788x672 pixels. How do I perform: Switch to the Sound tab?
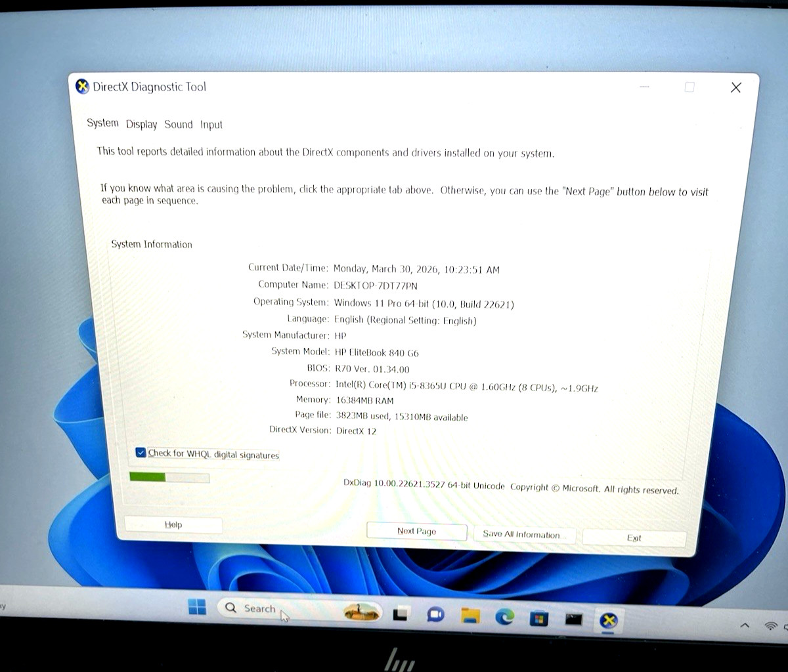click(179, 124)
